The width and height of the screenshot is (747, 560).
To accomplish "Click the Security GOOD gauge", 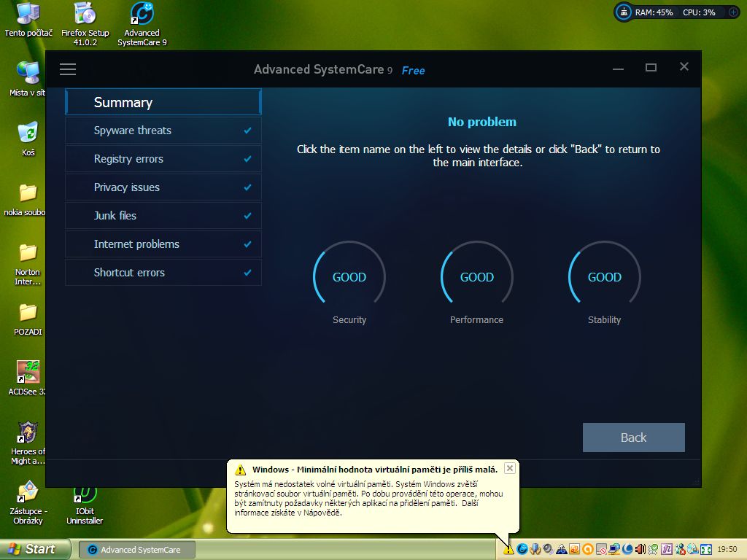I will [x=349, y=277].
